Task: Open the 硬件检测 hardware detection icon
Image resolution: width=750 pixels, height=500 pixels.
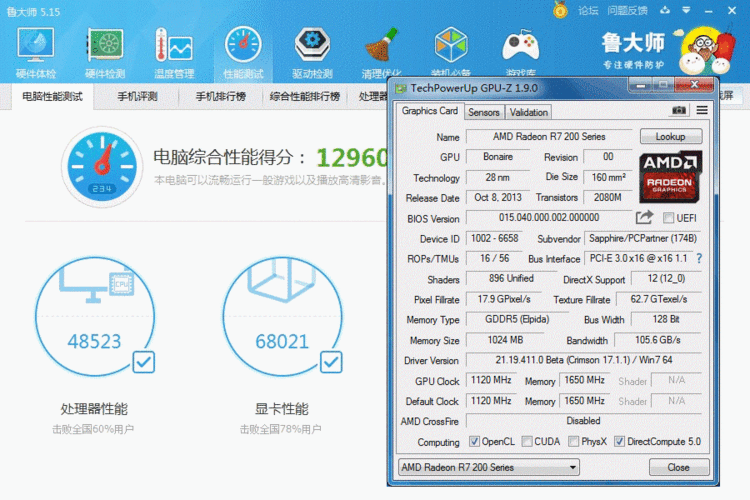Action: 105,52
